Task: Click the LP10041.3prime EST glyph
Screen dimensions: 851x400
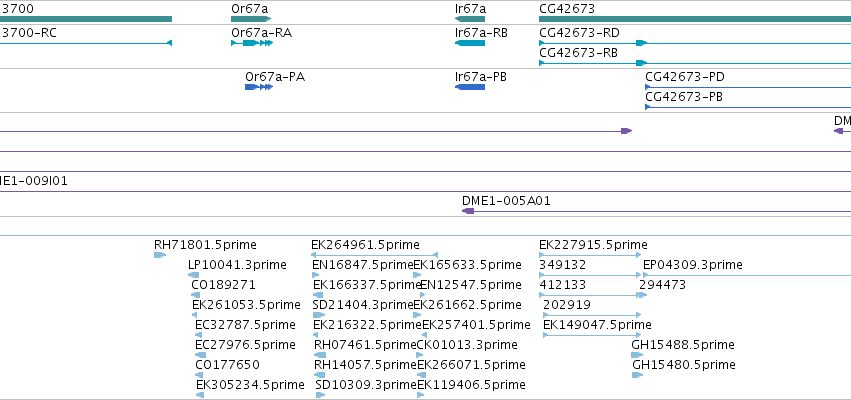Action: tap(194, 275)
